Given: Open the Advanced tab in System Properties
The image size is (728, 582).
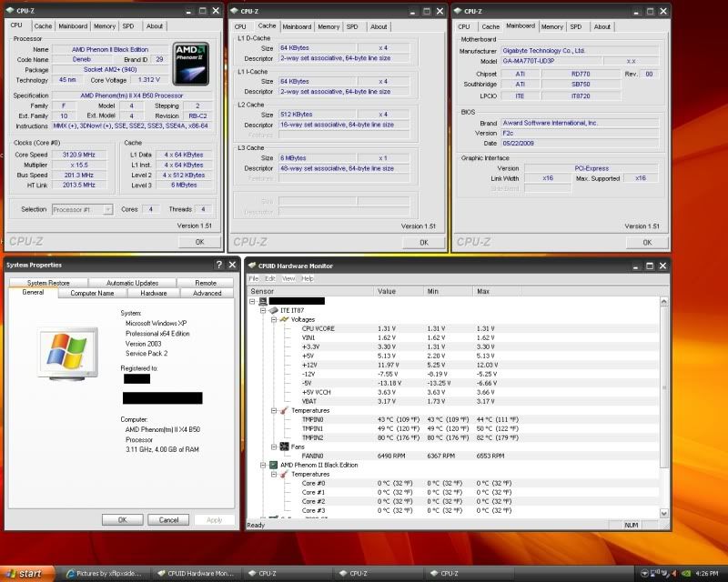Looking at the screenshot, I should [207, 294].
